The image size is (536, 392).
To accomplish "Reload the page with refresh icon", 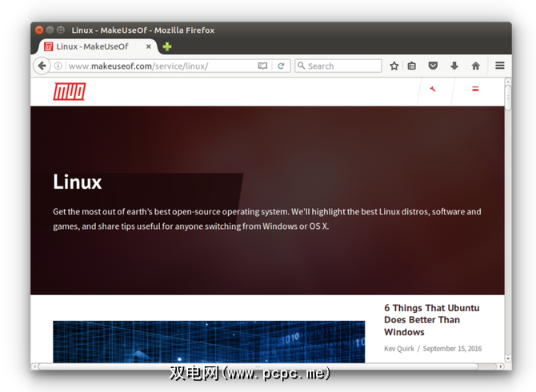I will point(281,66).
